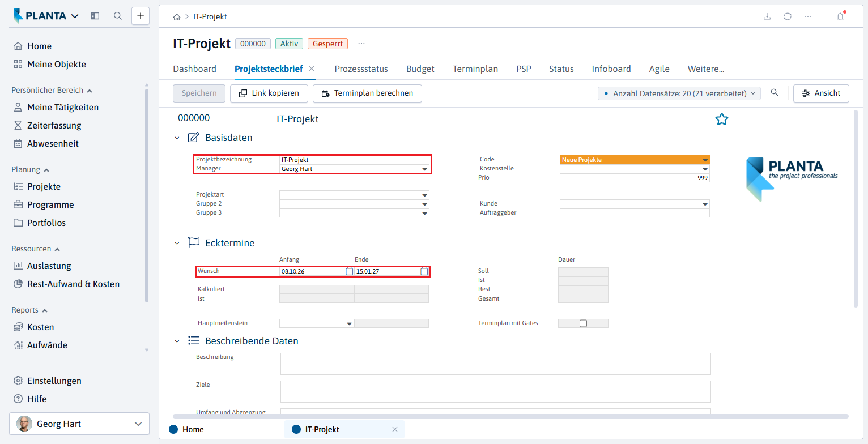Refresh using the reload icon
Image resolution: width=868 pixels, height=444 pixels.
[x=788, y=16]
